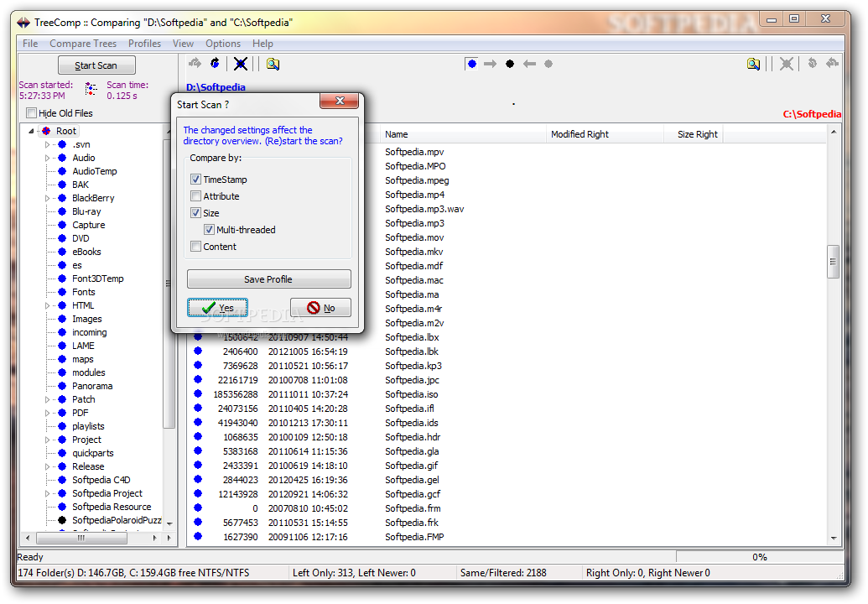Open the Compare Trees menu
This screenshot has height=604, width=868.
point(83,43)
